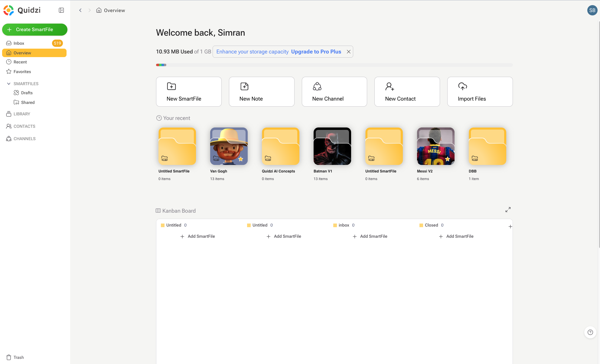Click the storage usage progress bar
The image size is (600, 364).
[x=334, y=65]
